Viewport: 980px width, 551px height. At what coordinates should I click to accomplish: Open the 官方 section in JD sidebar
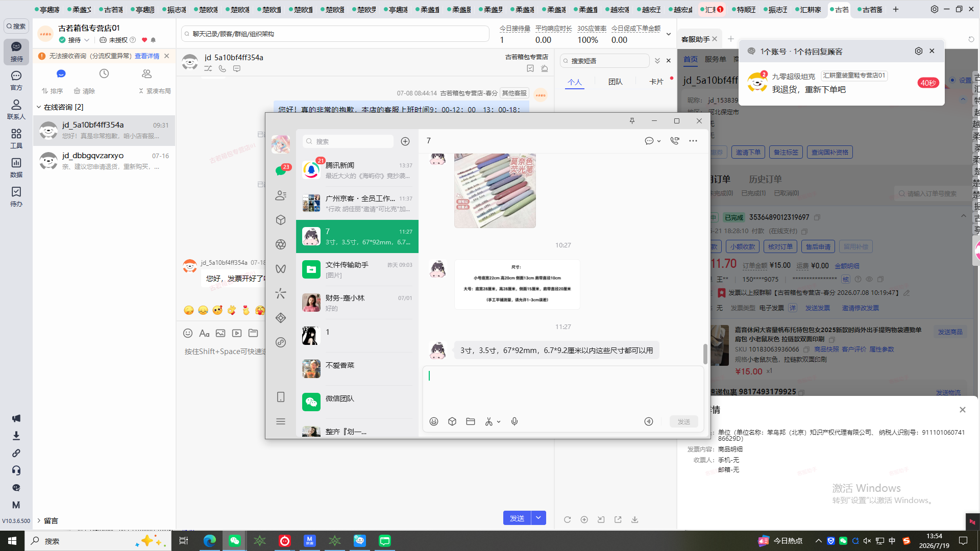point(16,81)
